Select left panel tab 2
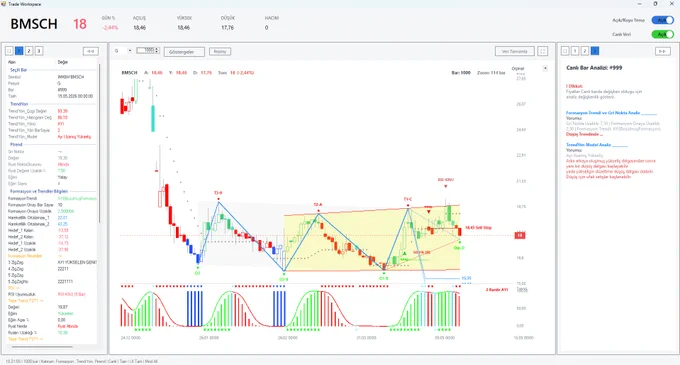680x365 pixels. tap(29, 51)
